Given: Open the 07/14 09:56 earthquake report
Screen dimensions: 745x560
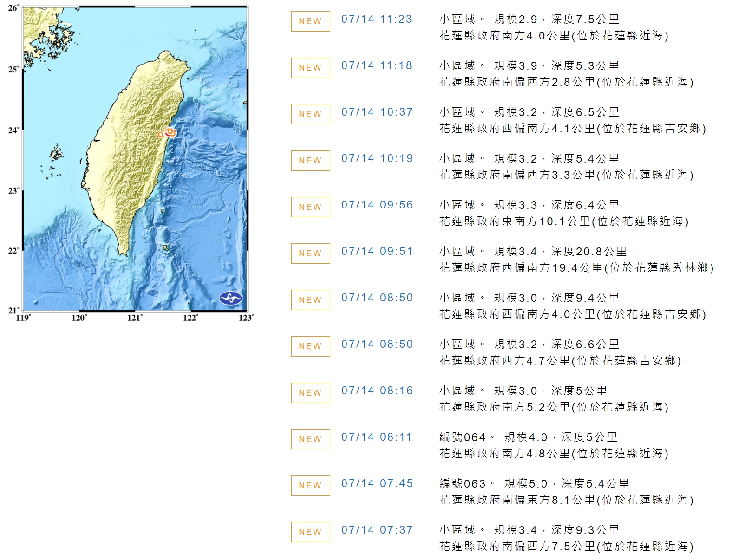Looking at the screenshot, I should tap(377, 205).
